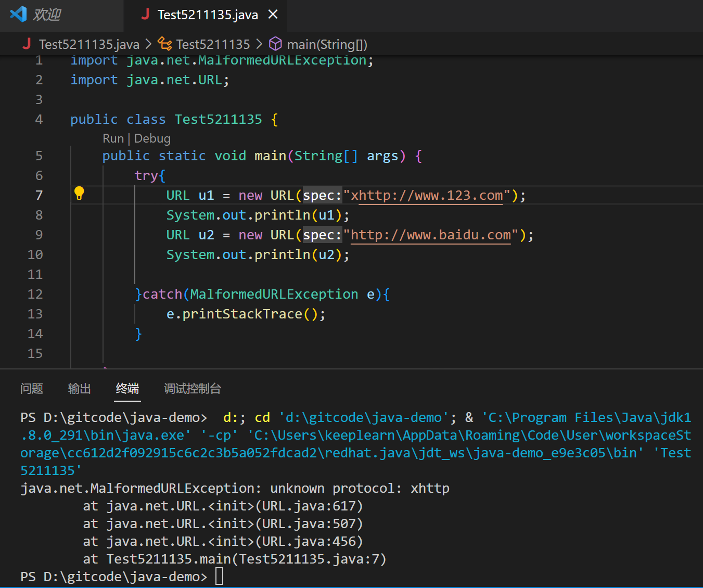Click the VS Code logo icon
The width and height of the screenshot is (703, 588).
click(x=18, y=14)
